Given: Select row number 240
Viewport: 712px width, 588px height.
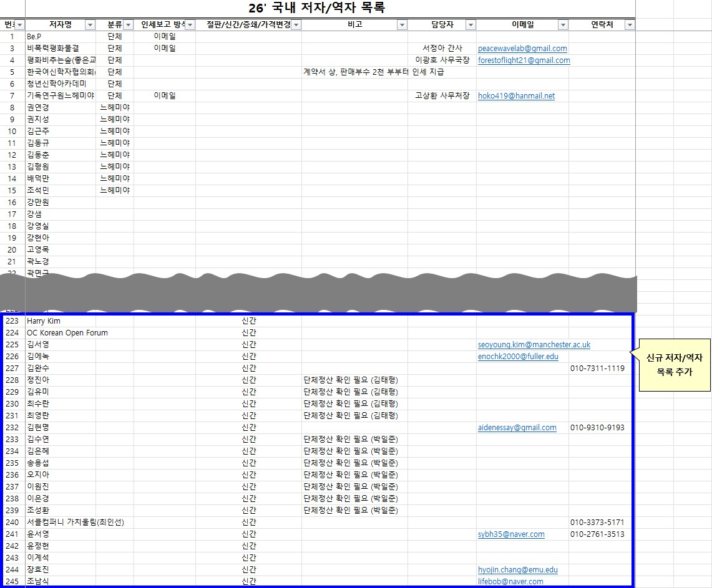Looking at the screenshot, I should pyautogui.click(x=12, y=523).
